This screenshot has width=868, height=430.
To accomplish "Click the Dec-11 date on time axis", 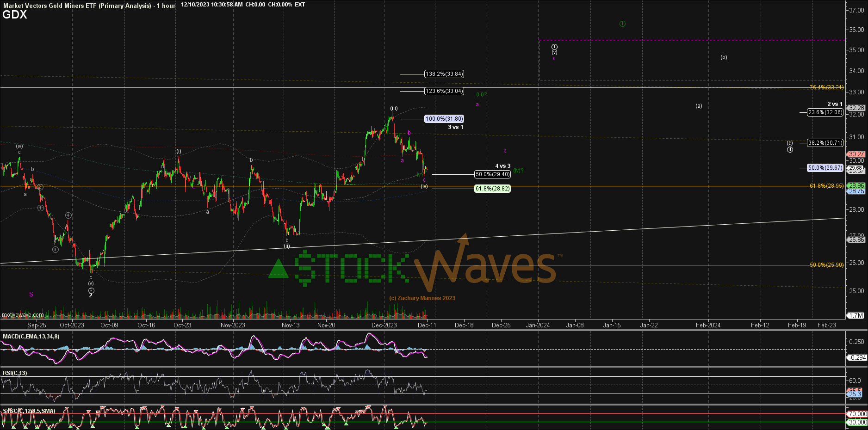I will (x=427, y=325).
